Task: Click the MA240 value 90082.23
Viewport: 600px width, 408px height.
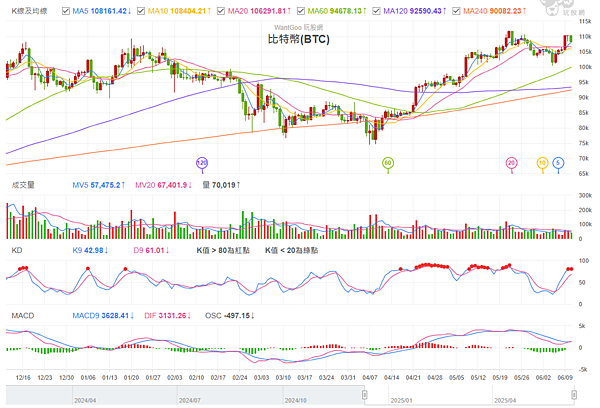Action: 505,11
